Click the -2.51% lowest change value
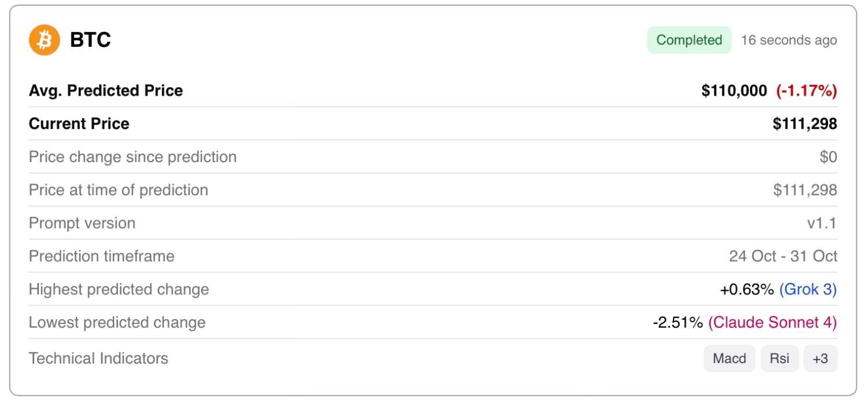Screen dimensions: 868x403 click(x=678, y=323)
